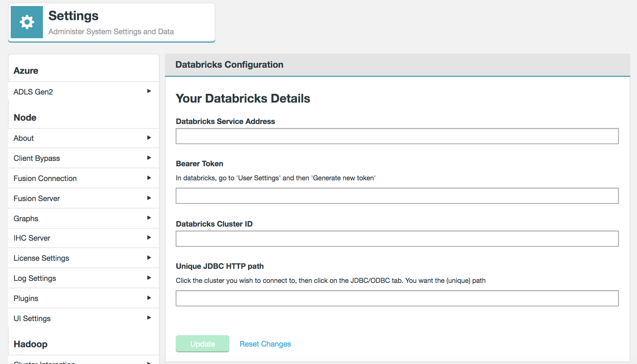
Task: Click the Databricks Cluster ID field
Action: 397,239
